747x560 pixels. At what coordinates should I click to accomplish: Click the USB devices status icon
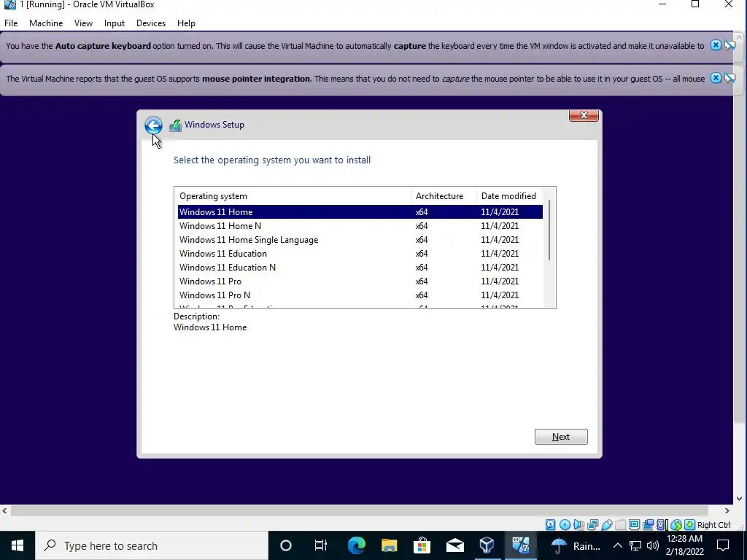click(x=606, y=525)
